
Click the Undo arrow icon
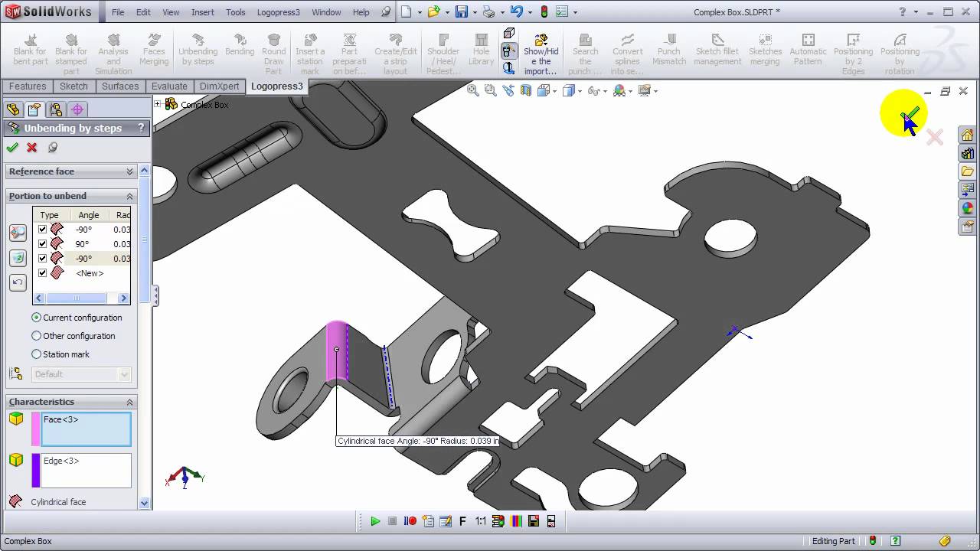(516, 11)
